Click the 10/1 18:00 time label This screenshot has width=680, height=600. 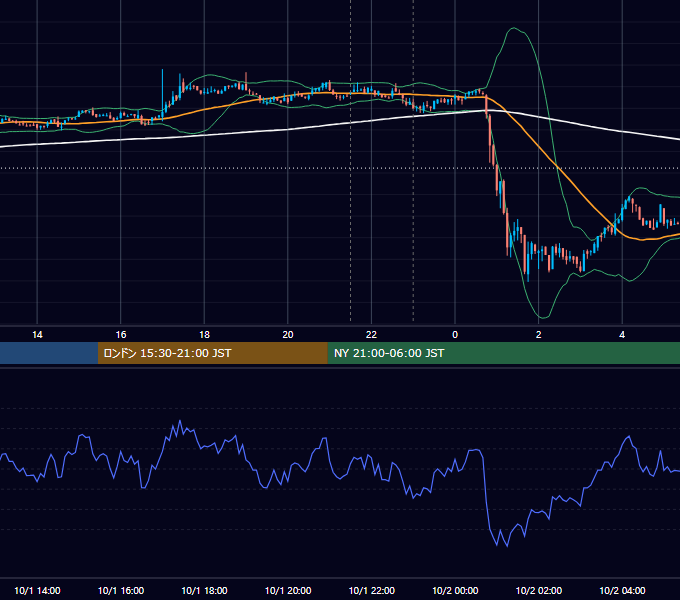[x=204, y=590]
